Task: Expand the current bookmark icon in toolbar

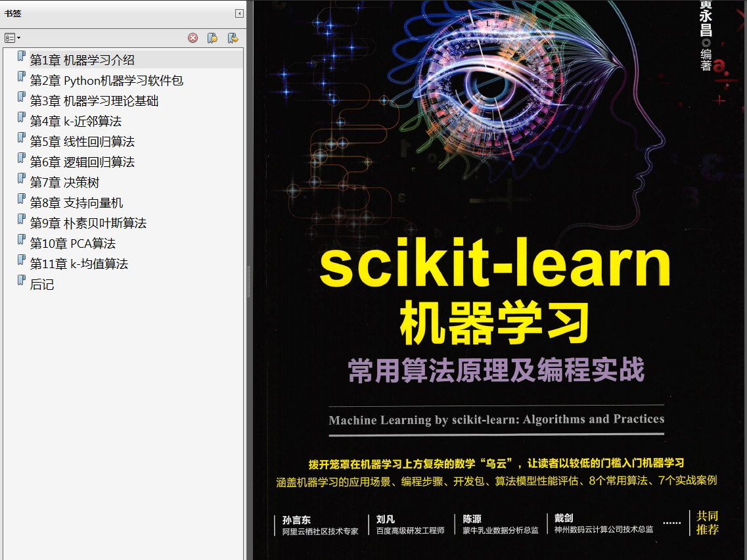Action: click(233, 38)
